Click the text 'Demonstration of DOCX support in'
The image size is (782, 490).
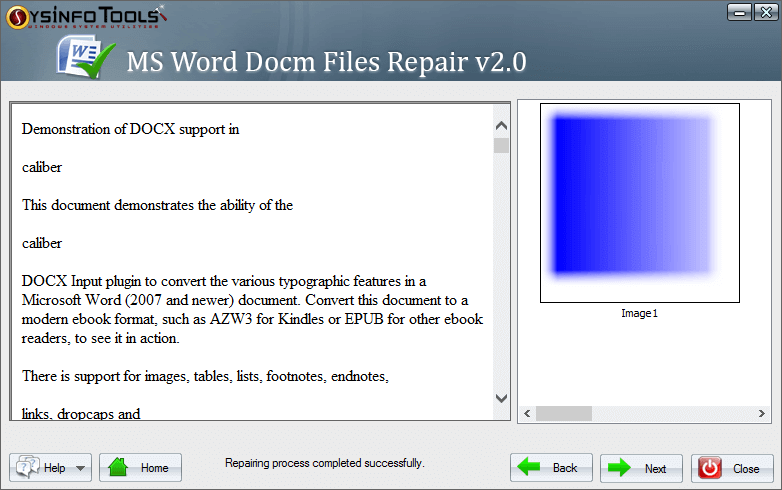[x=131, y=129]
